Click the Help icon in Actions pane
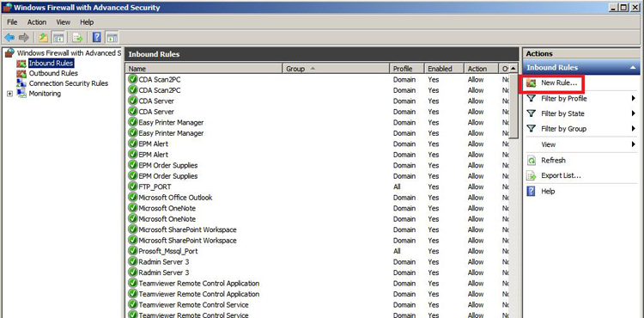This screenshot has width=644, height=318. (x=532, y=191)
